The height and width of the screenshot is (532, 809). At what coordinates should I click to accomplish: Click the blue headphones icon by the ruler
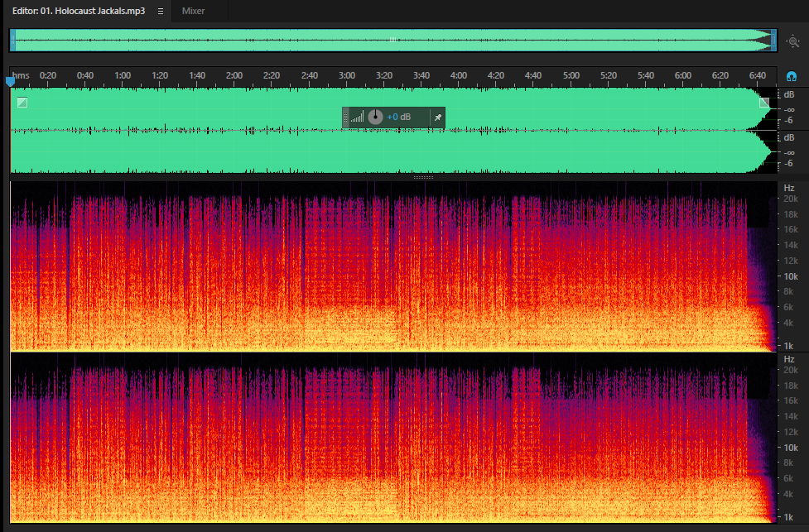792,77
